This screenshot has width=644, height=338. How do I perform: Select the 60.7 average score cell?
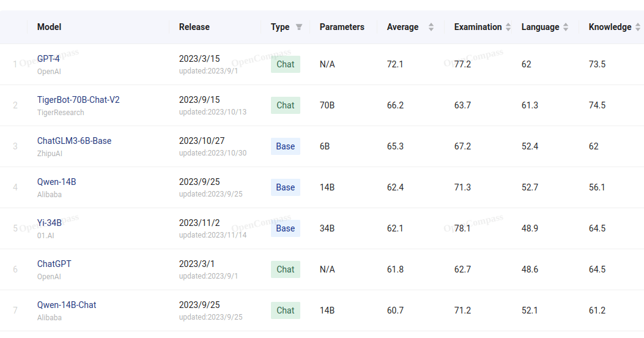395,310
